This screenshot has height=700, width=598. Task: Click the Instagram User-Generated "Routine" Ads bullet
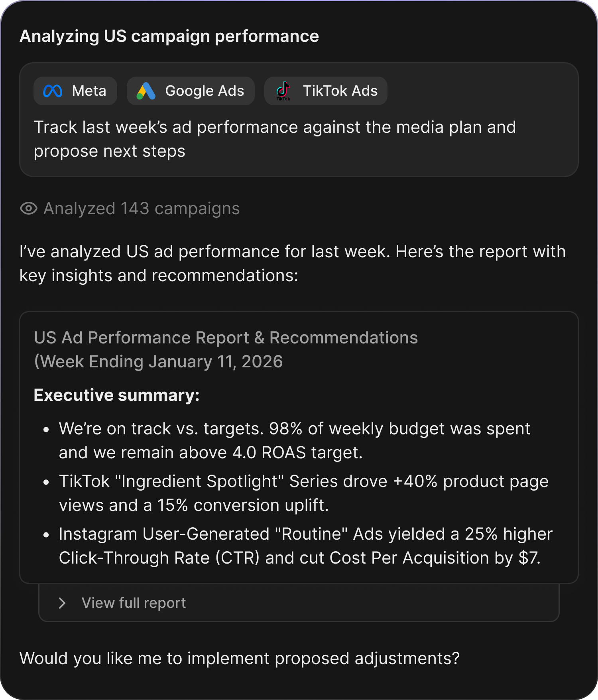305,546
